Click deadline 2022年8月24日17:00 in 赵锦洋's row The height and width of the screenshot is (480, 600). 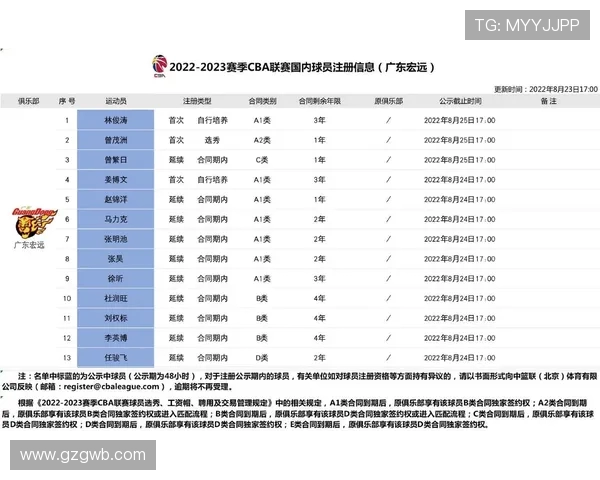click(x=460, y=199)
